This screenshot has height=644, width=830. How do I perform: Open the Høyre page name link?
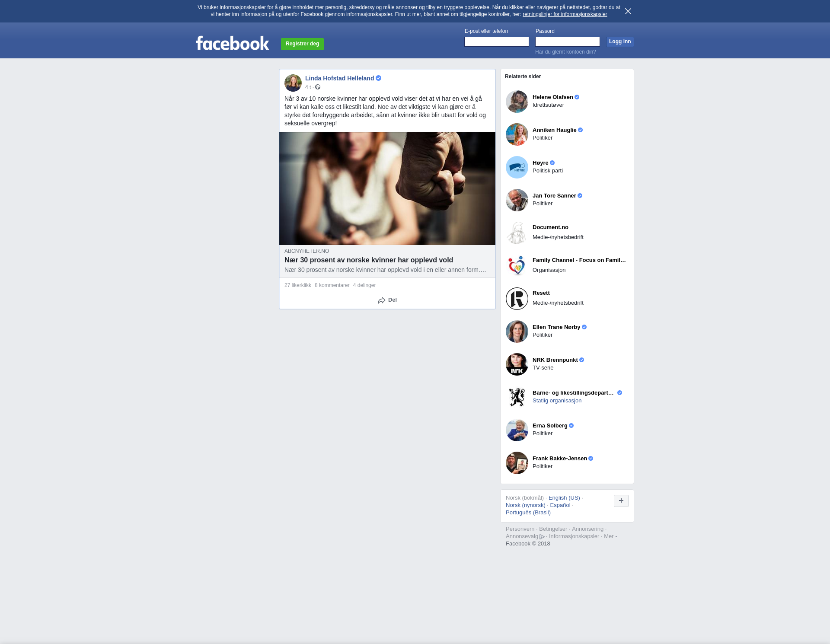(540, 163)
